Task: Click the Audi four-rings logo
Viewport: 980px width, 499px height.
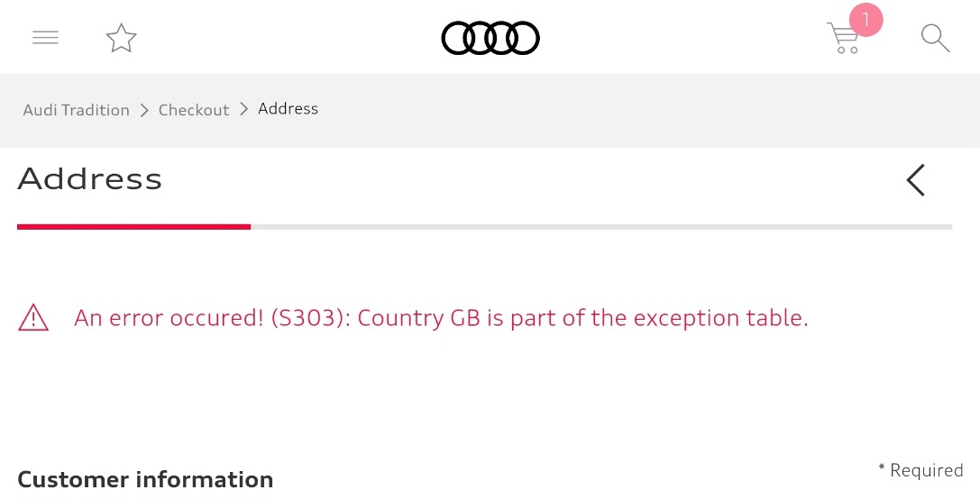Action: point(490,38)
